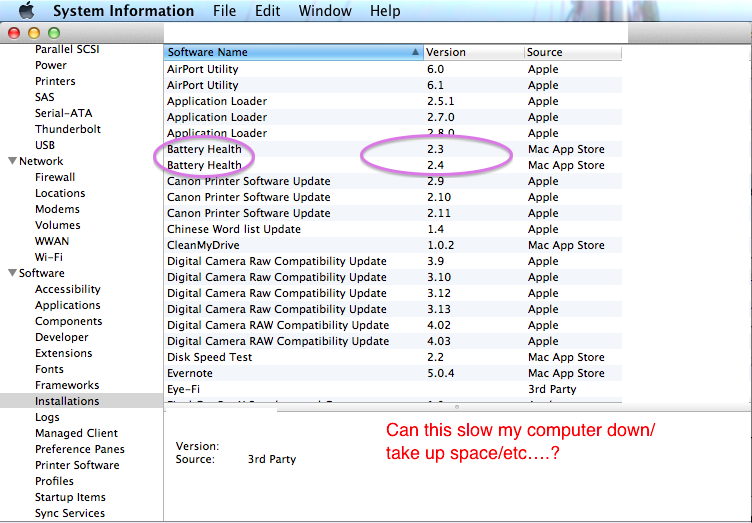
Task: Select Thunderbolt in the sidebar
Action: [x=68, y=129]
